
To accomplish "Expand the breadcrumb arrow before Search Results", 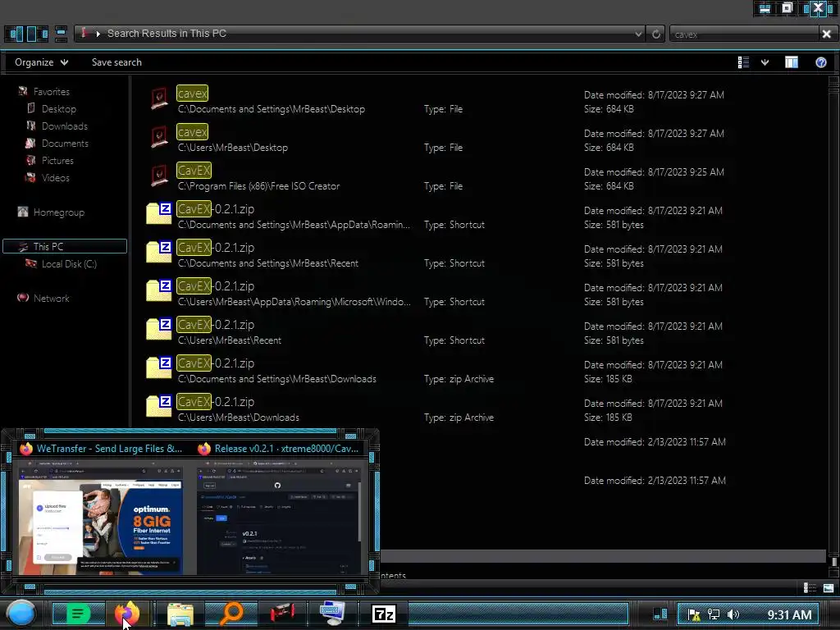I will point(98,34).
